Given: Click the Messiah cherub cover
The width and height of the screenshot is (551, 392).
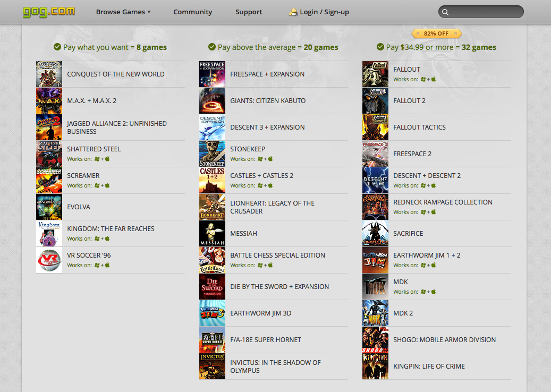Looking at the screenshot, I should [x=212, y=234].
